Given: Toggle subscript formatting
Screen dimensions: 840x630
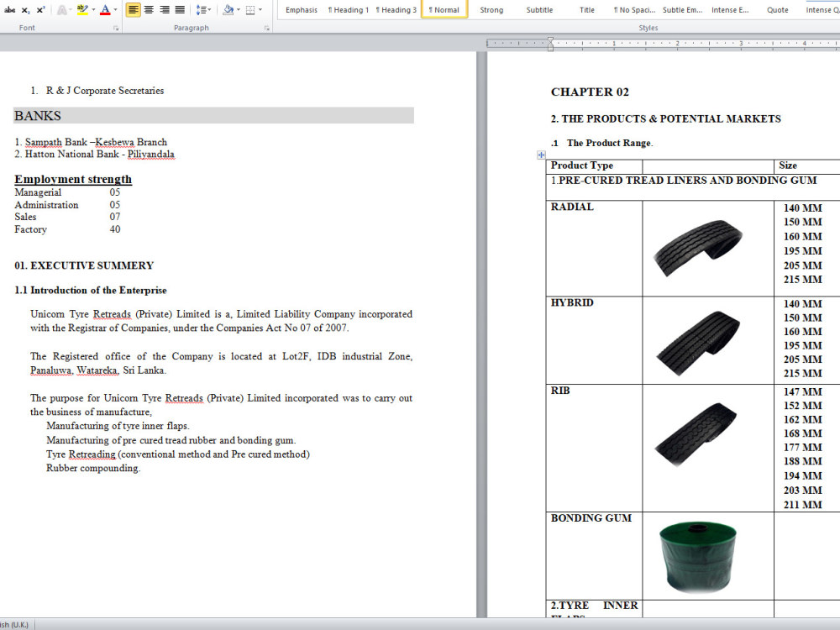Looking at the screenshot, I should [25, 9].
